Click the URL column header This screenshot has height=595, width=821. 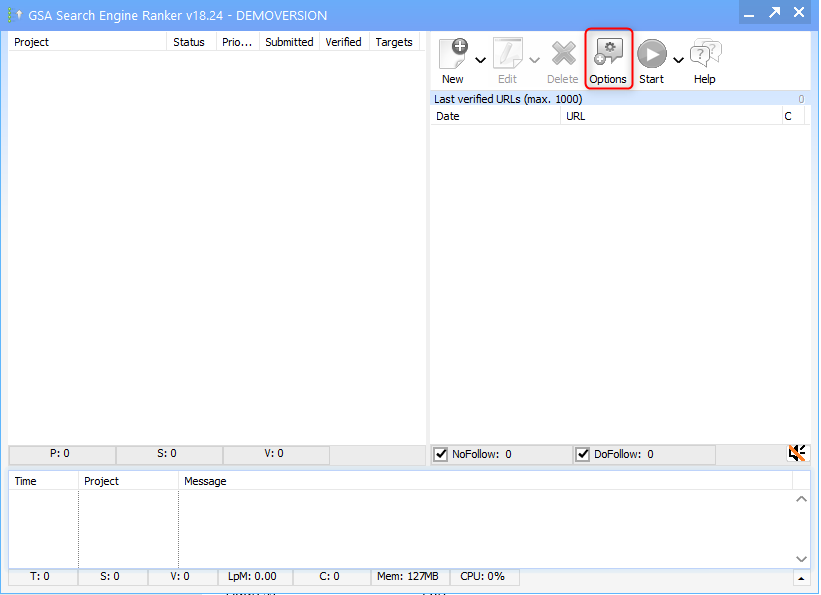tap(671, 116)
